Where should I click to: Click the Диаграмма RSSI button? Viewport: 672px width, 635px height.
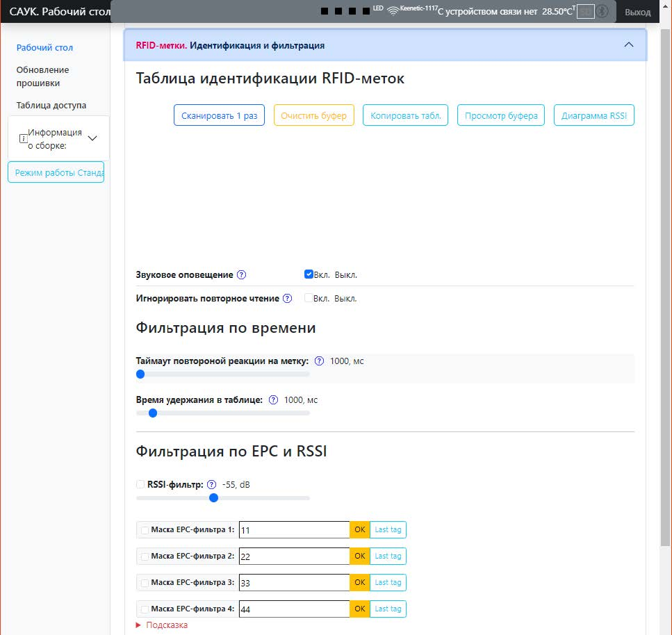[x=593, y=116]
